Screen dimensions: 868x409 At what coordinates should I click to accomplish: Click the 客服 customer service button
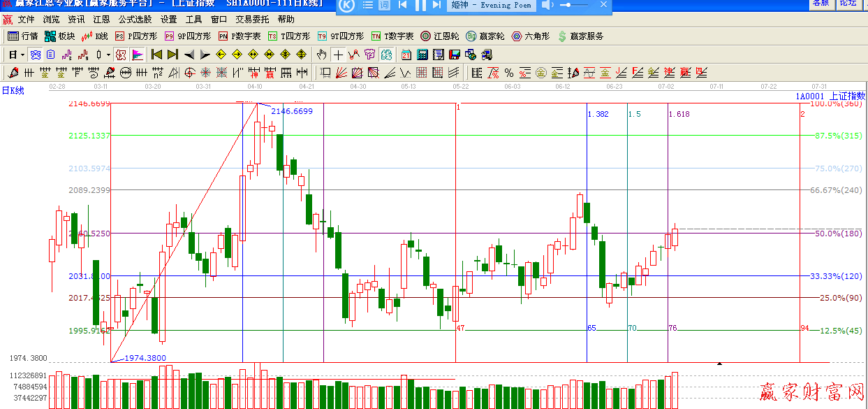pos(821,3)
